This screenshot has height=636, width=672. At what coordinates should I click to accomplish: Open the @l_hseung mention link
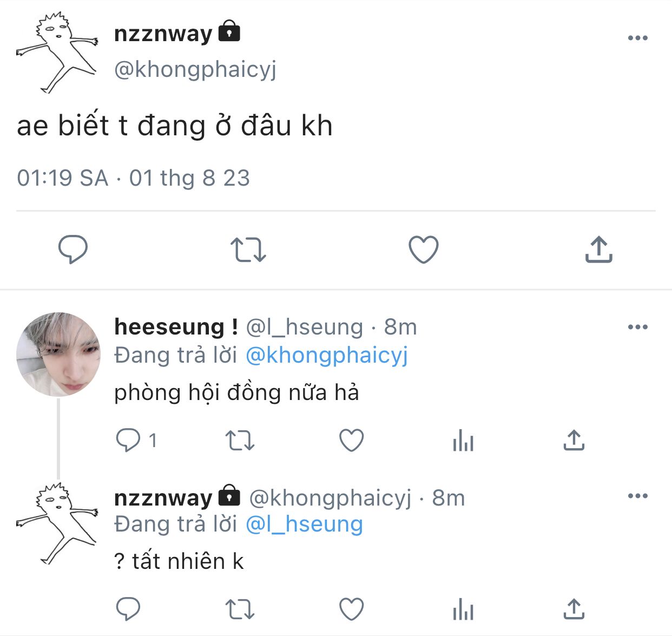[304, 524]
